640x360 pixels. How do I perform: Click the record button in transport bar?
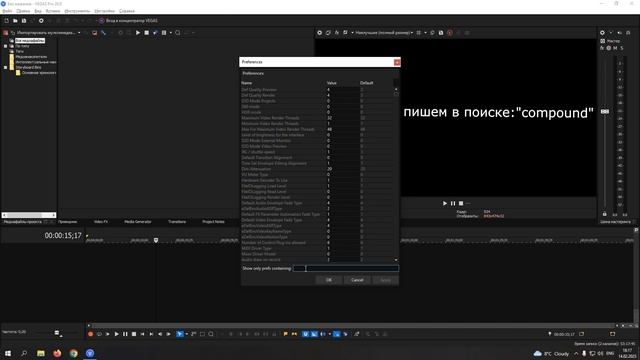(x=90, y=334)
